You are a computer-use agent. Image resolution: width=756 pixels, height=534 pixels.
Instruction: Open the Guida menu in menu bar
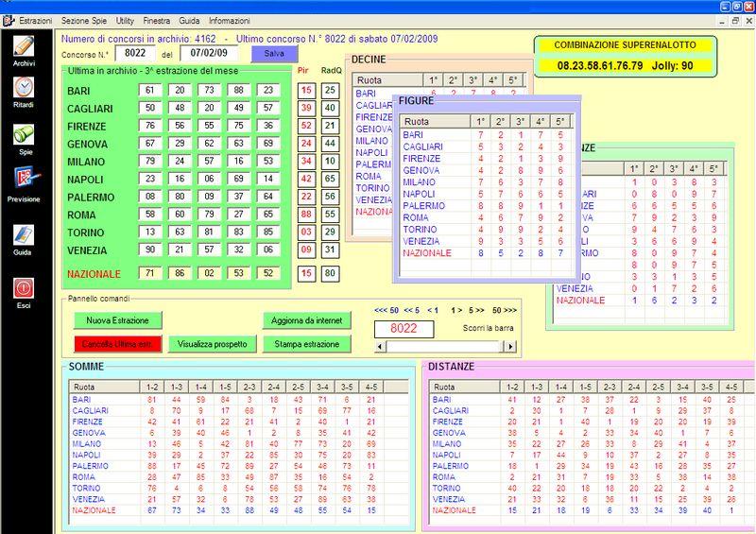point(189,21)
